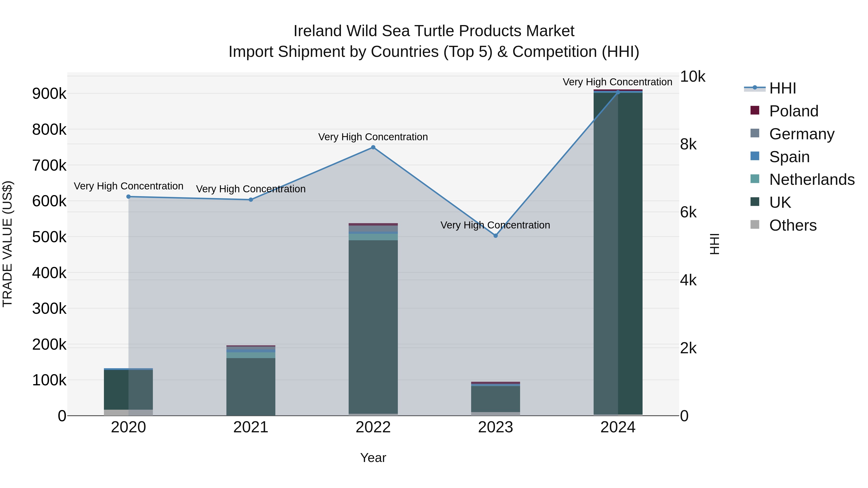Click the 'Very High Concentration' label above 2024

618,82
